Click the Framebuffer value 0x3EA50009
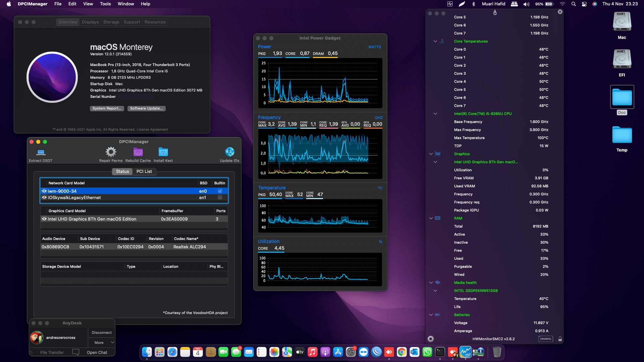 click(174, 219)
